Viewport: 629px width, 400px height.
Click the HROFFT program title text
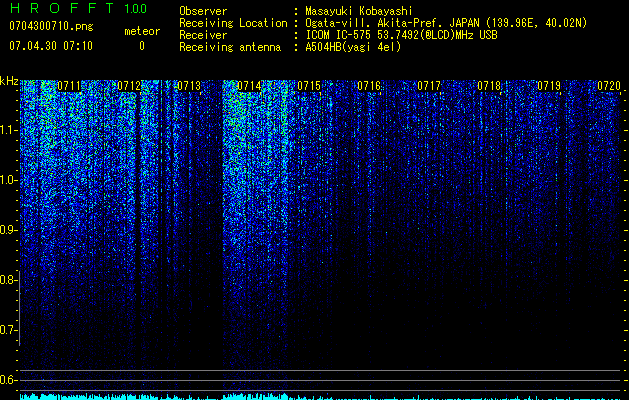point(62,8)
